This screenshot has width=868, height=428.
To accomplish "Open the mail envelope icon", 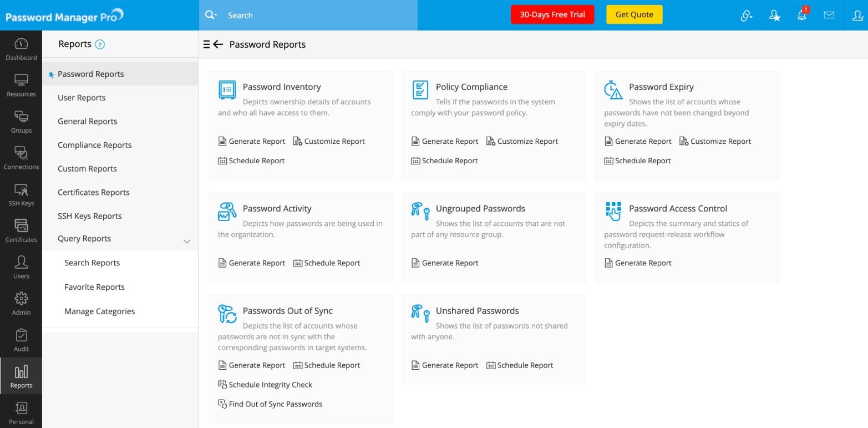I will click(829, 15).
